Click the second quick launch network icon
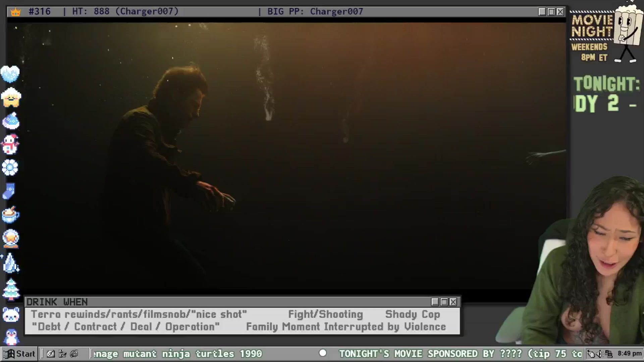This screenshot has height=362, width=644. coord(62,354)
